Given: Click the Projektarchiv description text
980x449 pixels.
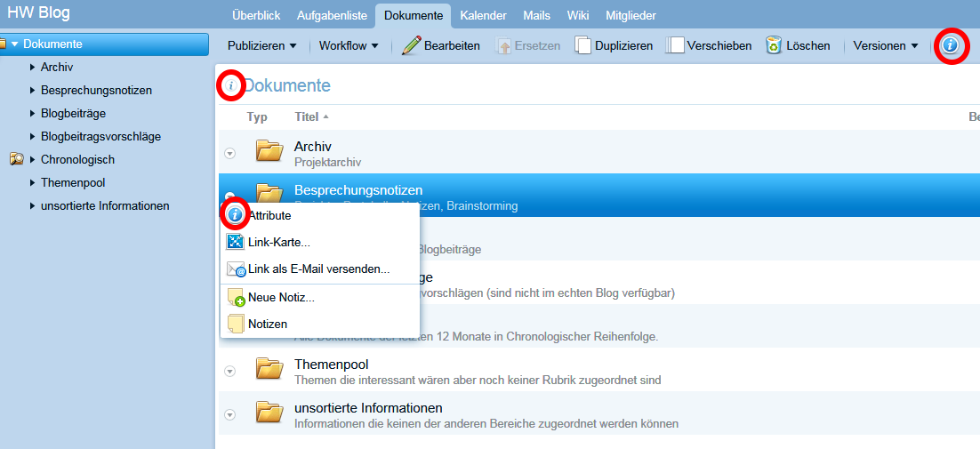Looking at the screenshot, I should [327, 163].
